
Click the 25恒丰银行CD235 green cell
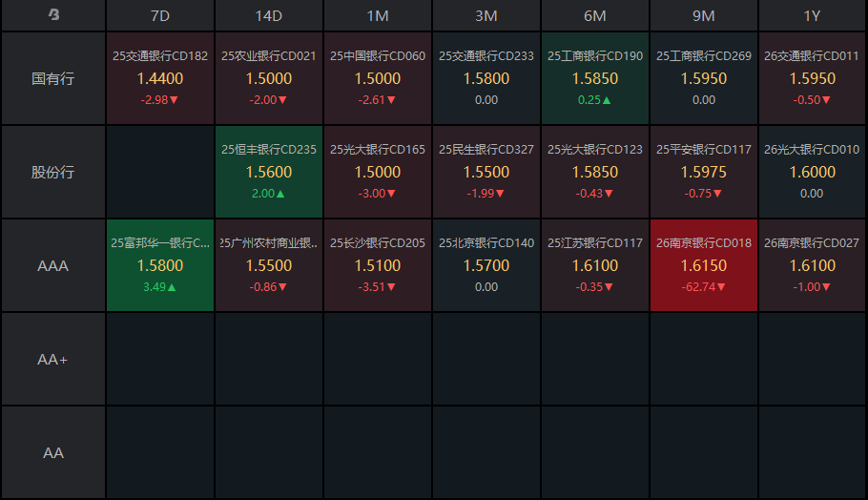pyautogui.click(x=269, y=172)
